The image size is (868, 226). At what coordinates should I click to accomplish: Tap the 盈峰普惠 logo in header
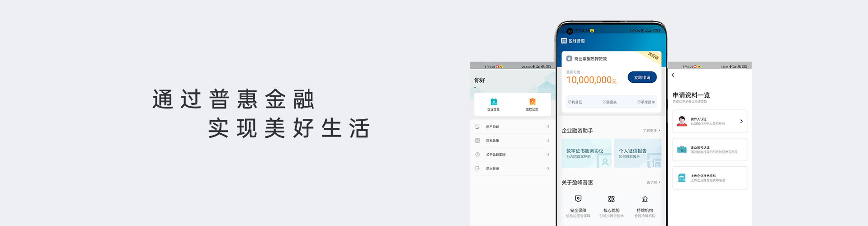[x=564, y=41]
